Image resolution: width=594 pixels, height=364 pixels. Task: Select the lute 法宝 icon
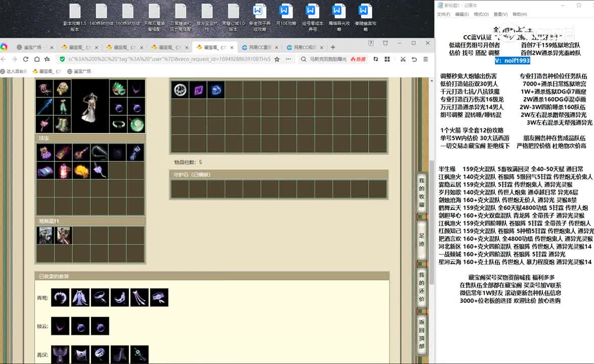[x=81, y=153]
